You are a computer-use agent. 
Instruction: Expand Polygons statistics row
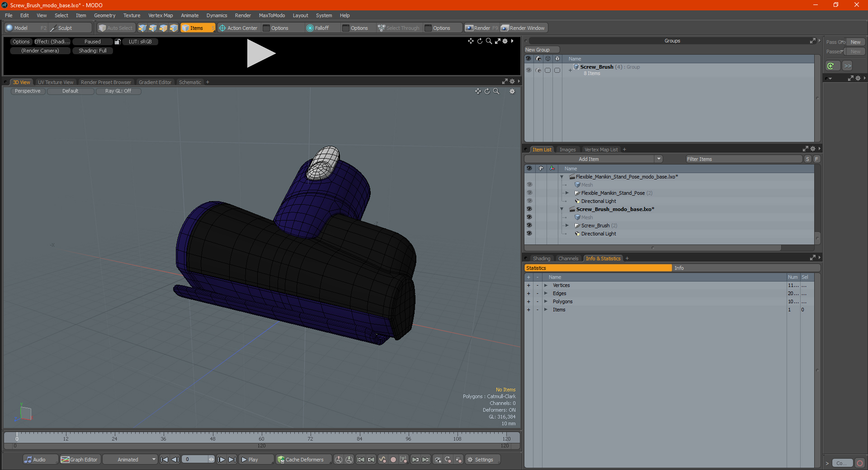coord(546,301)
